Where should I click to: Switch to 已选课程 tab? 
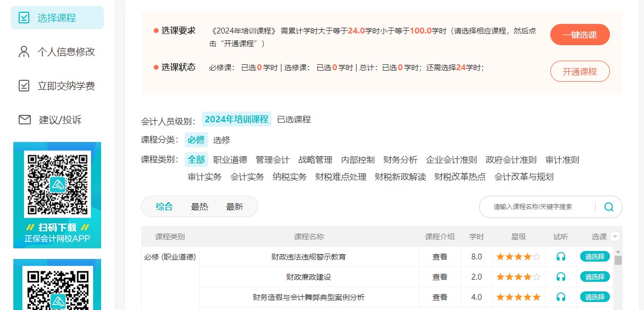(x=294, y=119)
